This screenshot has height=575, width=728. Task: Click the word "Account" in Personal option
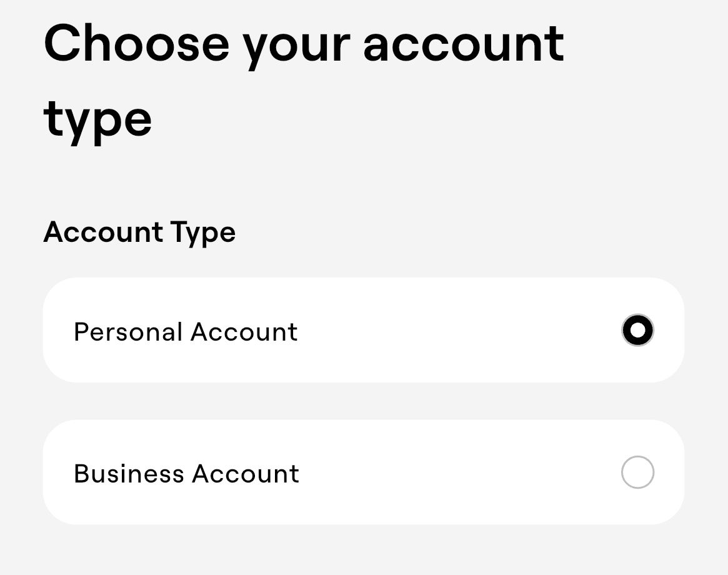244,332
